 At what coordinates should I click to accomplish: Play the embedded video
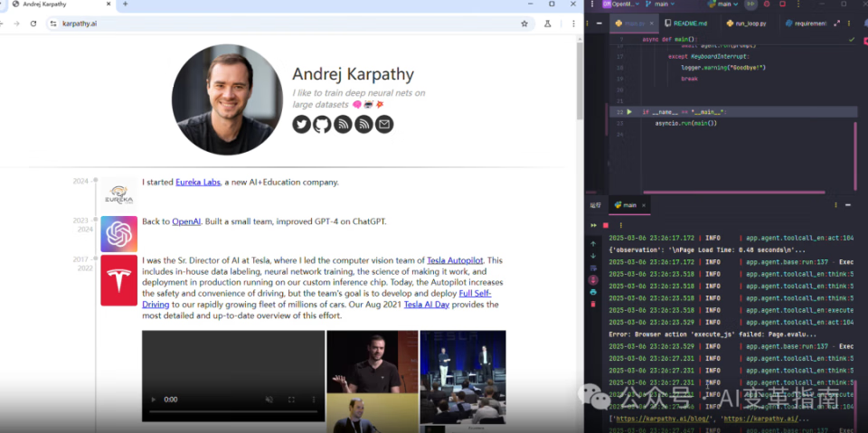pos(154,400)
